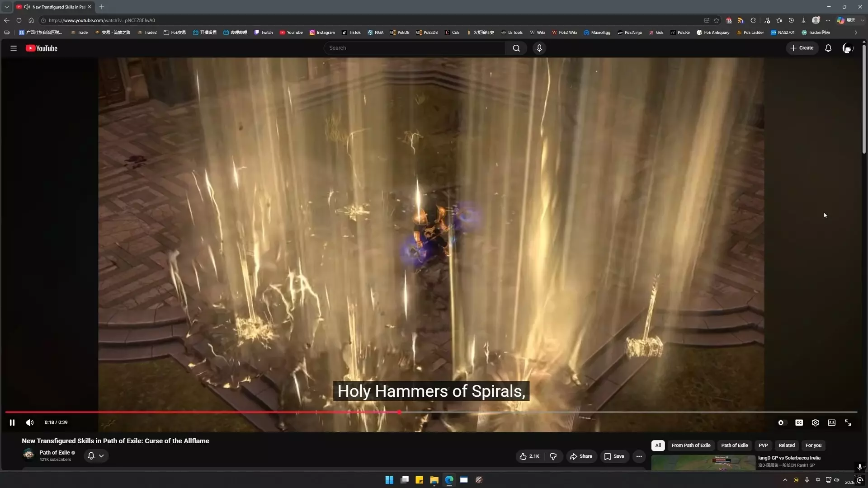The width and height of the screenshot is (868, 488).
Task: Enter fullscreen mode in the player
Action: pyautogui.click(x=848, y=422)
